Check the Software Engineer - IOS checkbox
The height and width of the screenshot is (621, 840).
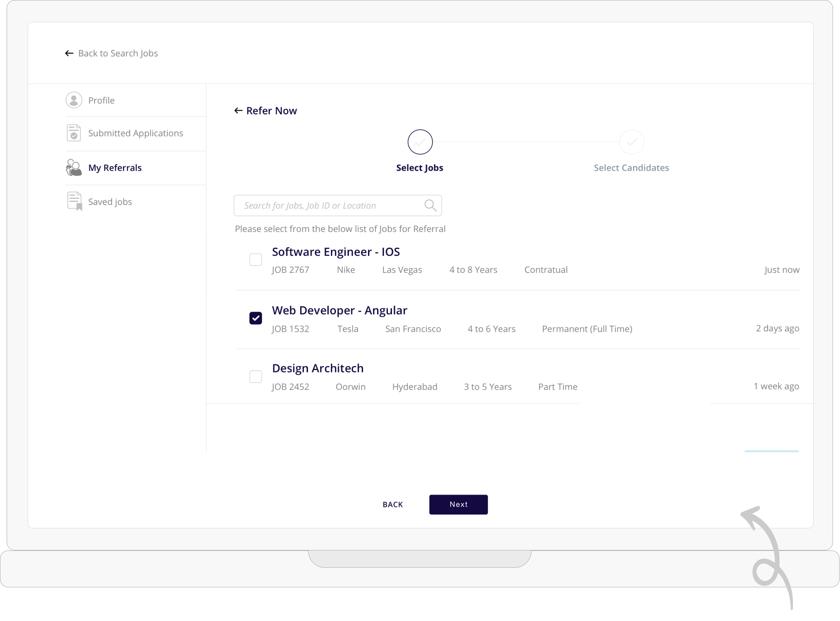pyautogui.click(x=256, y=260)
